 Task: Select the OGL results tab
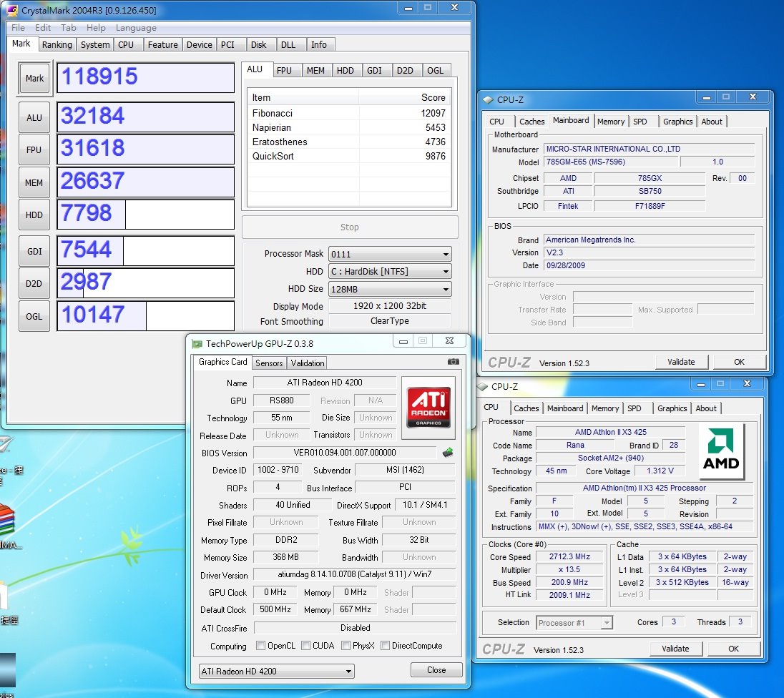tap(435, 71)
